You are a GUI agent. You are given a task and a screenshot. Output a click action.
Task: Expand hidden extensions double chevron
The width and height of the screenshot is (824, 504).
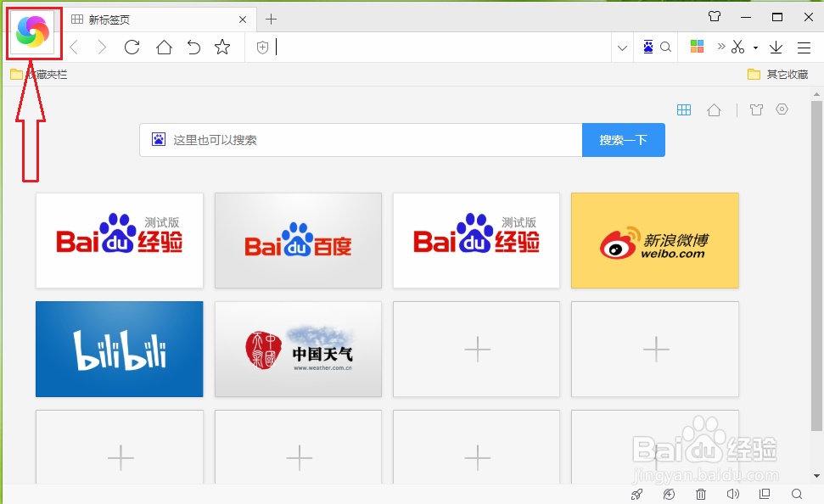click(x=721, y=47)
